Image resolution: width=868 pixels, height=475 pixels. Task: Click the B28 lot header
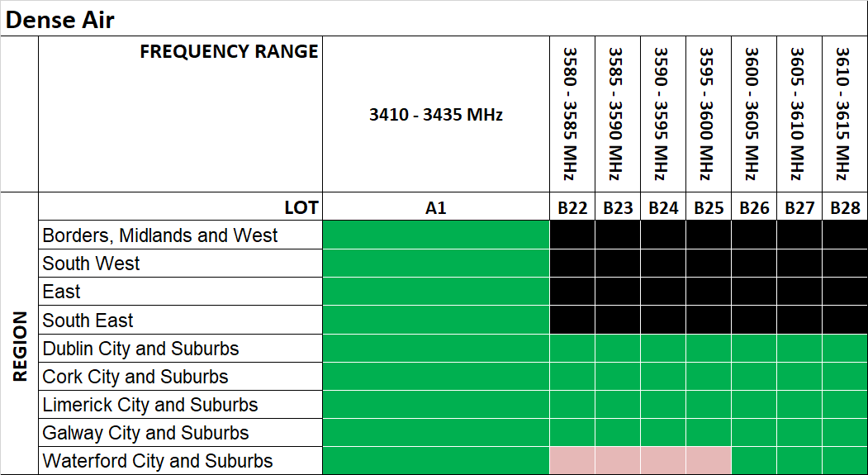844,207
